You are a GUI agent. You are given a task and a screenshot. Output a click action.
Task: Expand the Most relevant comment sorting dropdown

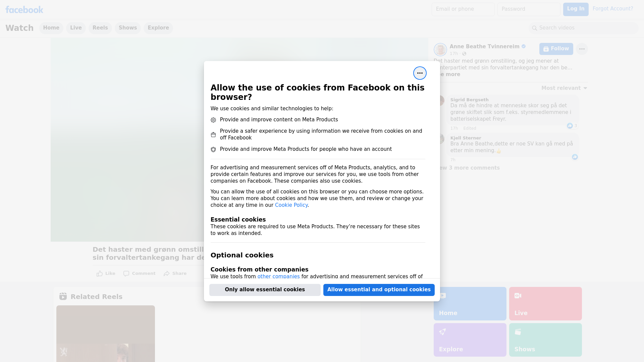[x=564, y=88]
